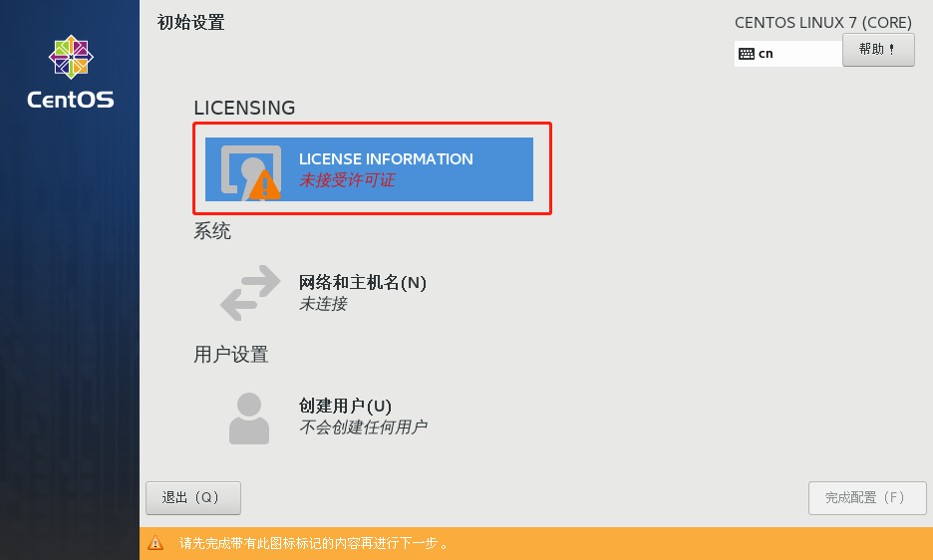Click the orange warning message bar
933x560 pixels.
point(536,543)
